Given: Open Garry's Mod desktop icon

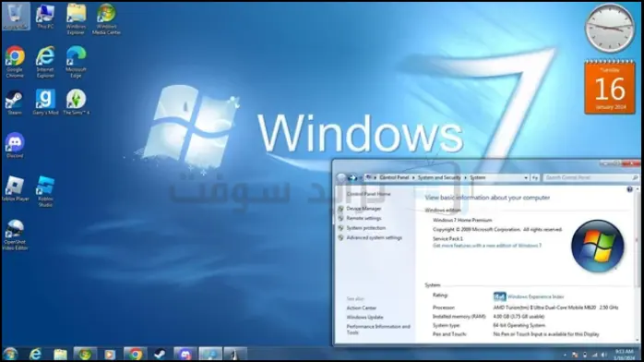Looking at the screenshot, I should coord(45,102).
